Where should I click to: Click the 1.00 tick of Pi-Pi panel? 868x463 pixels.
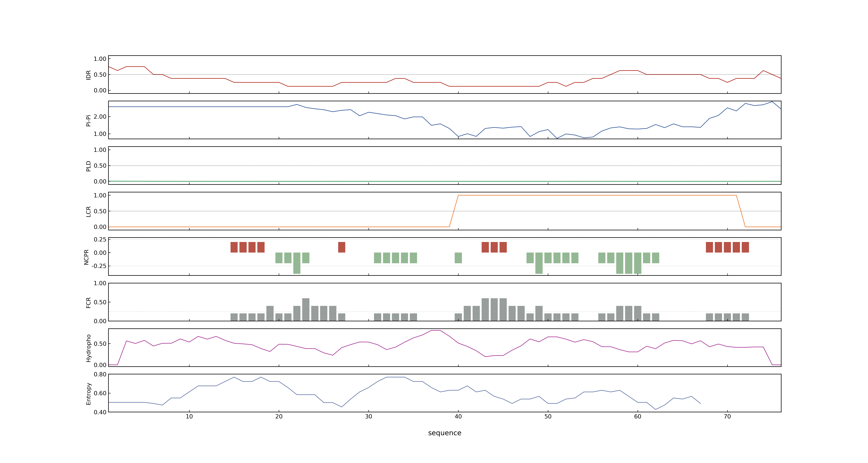click(100, 134)
